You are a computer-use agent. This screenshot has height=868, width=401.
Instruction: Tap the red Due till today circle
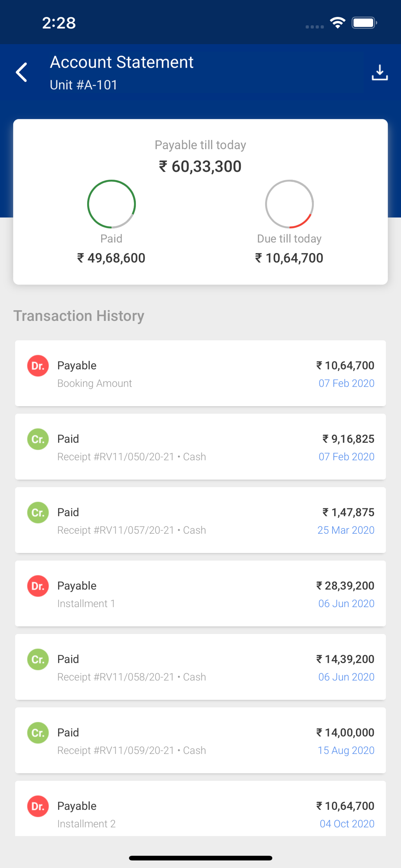(x=289, y=204)
